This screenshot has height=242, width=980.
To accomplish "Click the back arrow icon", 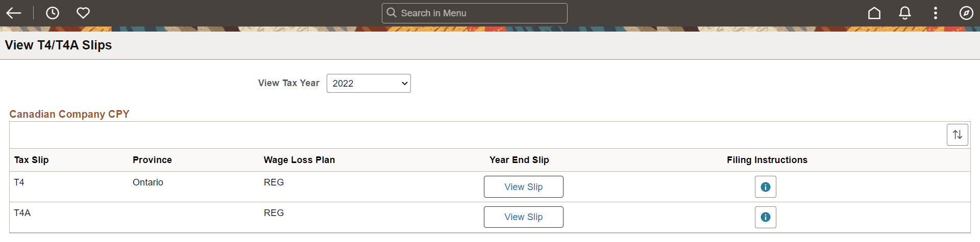I will pyautogui.click(x=14, y=13).
